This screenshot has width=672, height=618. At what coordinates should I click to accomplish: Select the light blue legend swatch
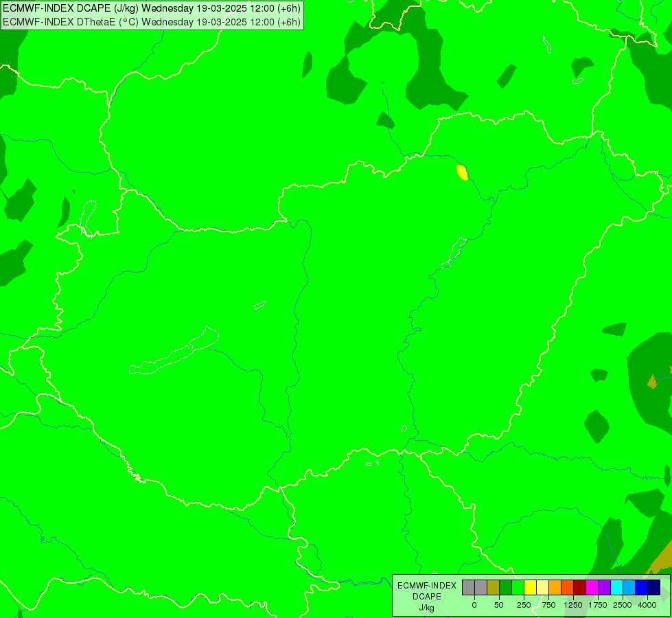629,587
